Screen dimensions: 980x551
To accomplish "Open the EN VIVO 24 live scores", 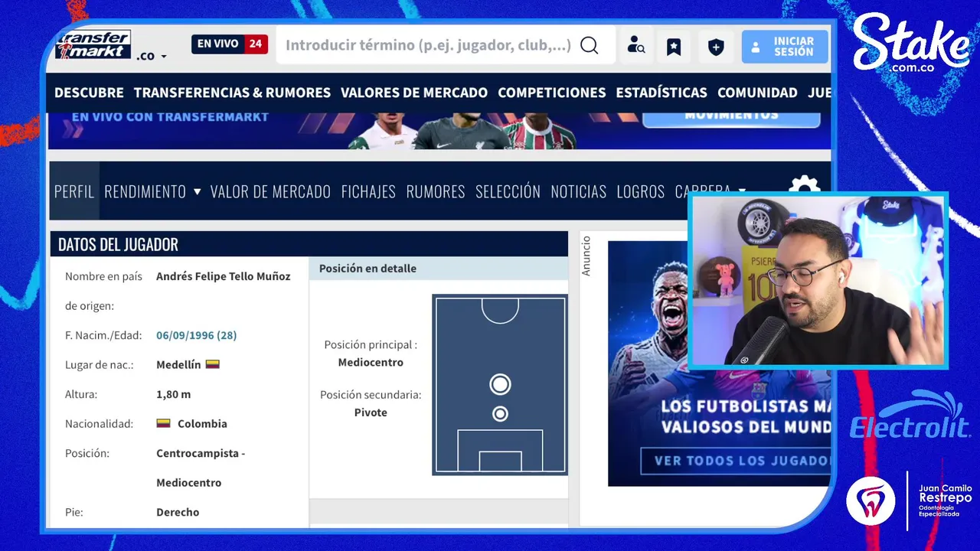I will coord(229,44).
